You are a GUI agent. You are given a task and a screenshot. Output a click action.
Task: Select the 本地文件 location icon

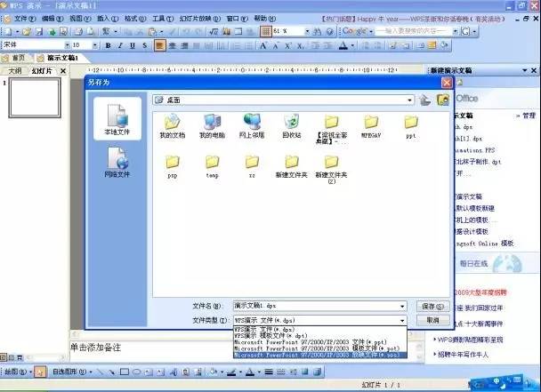click(117, 119)
